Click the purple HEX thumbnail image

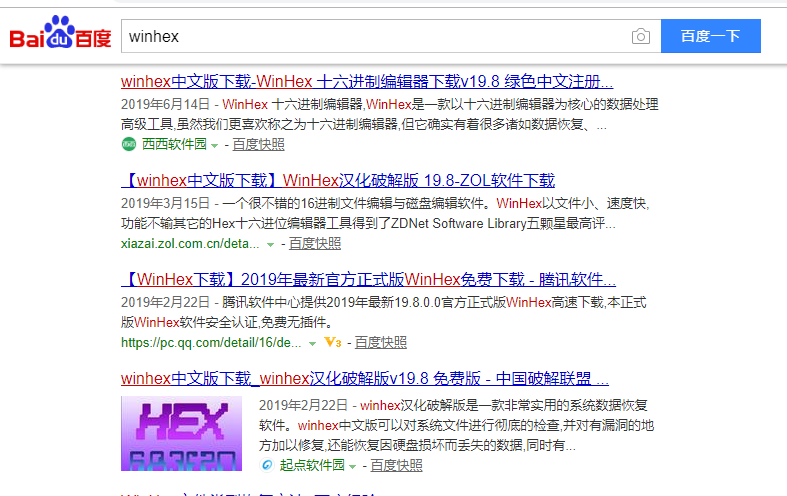tap(181, 433)
